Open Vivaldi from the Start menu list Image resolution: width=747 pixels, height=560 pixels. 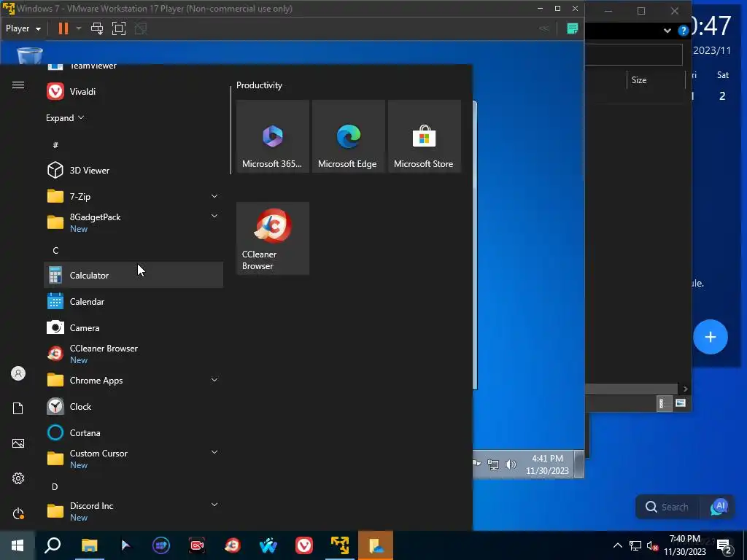point(133,91)
